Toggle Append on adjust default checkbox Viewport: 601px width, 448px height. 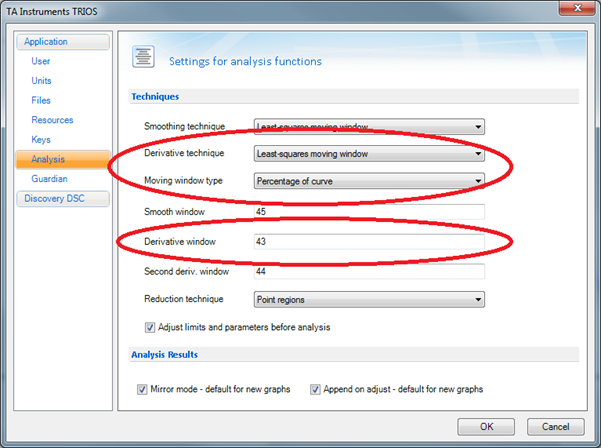[x=315, y=390]
